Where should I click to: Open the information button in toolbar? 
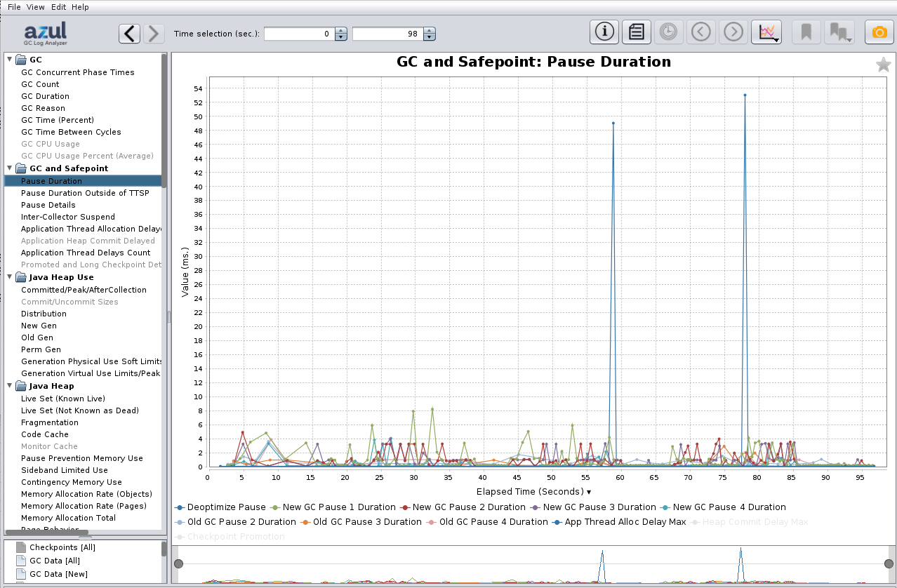604,32
